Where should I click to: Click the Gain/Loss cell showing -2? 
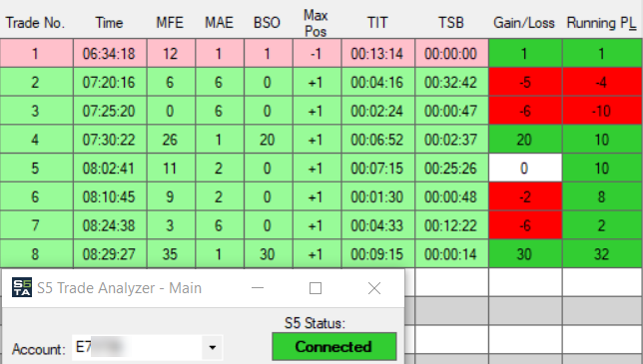point(525,196)
